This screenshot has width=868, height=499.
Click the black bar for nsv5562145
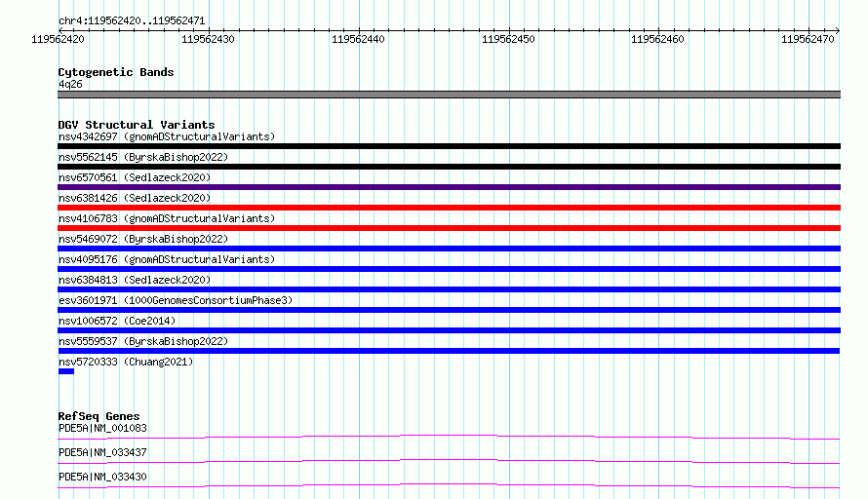[449, 167]
